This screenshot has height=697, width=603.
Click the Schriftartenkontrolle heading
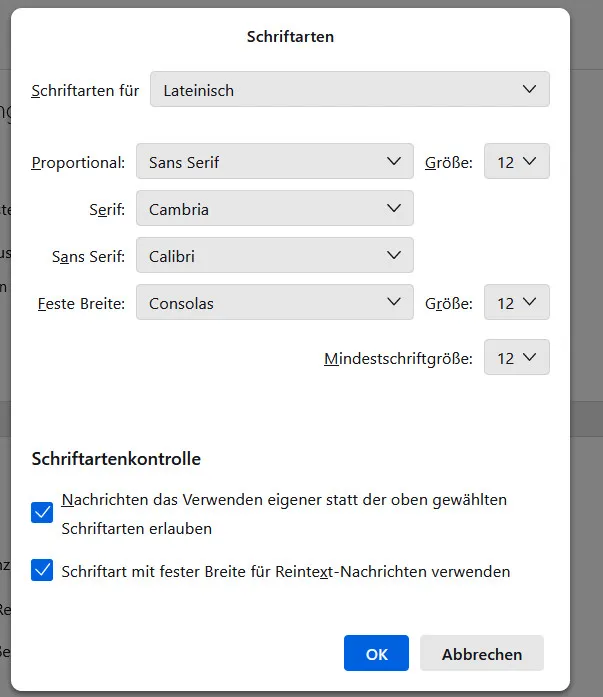click(x=116, y=459)
